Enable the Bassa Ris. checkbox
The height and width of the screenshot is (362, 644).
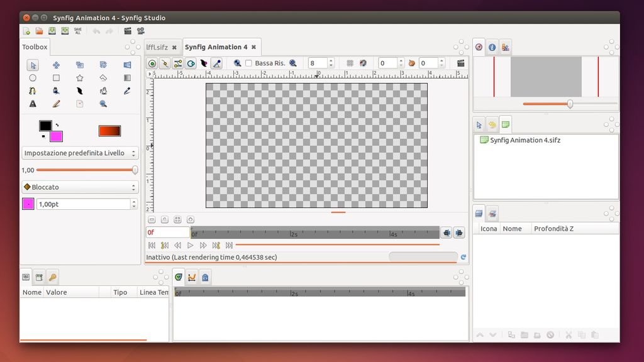point(248,63)
